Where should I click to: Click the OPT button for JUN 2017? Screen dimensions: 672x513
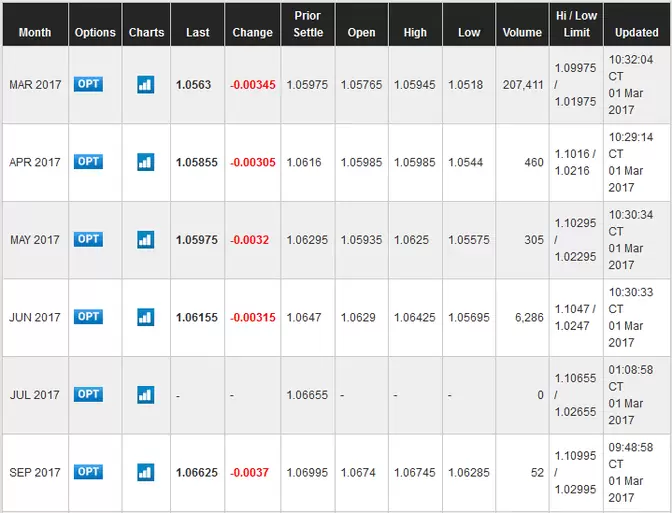(88, 317)
